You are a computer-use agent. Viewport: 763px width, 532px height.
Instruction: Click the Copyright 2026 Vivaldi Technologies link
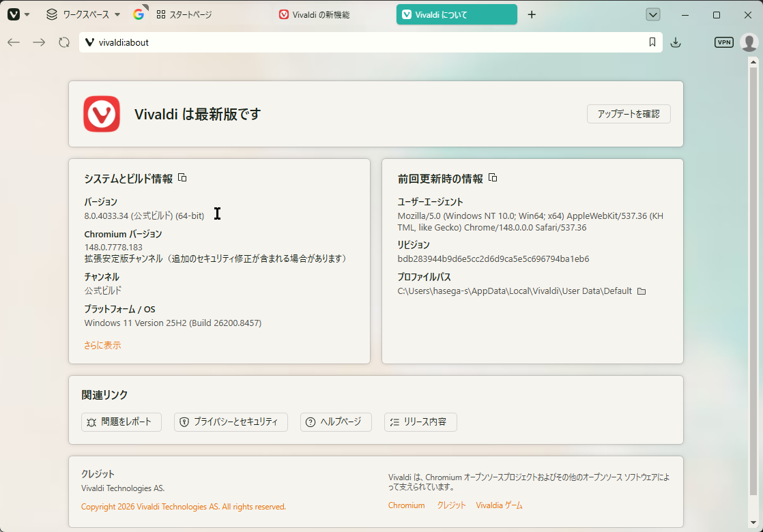click(184, 507)
